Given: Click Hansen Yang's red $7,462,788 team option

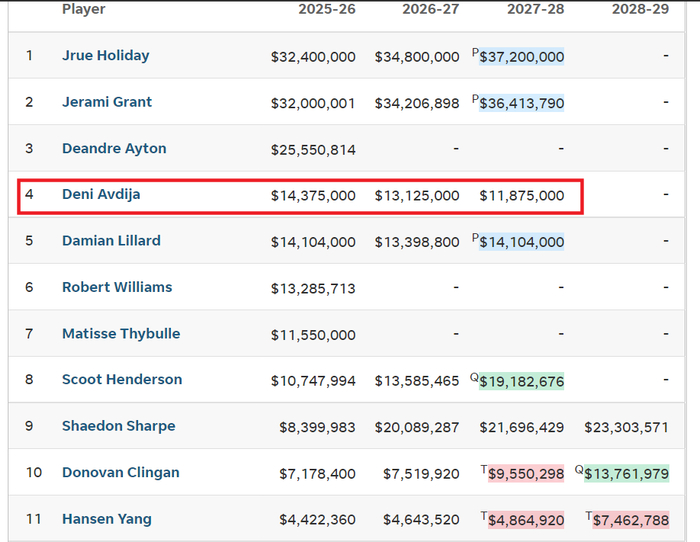Looking at the screenshot, I should [629, 520].
